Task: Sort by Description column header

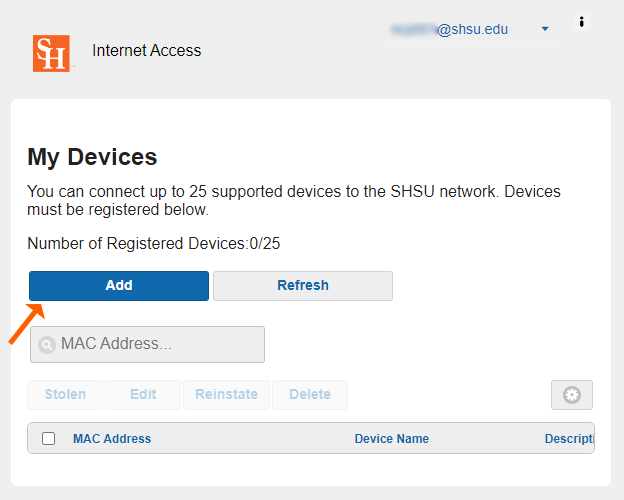Action: tap(569, 438)
